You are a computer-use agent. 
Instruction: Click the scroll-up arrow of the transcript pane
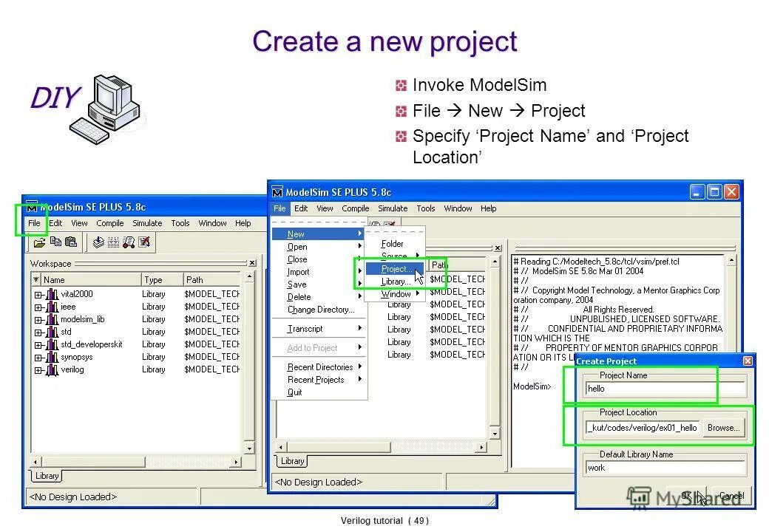pos(731,261)
